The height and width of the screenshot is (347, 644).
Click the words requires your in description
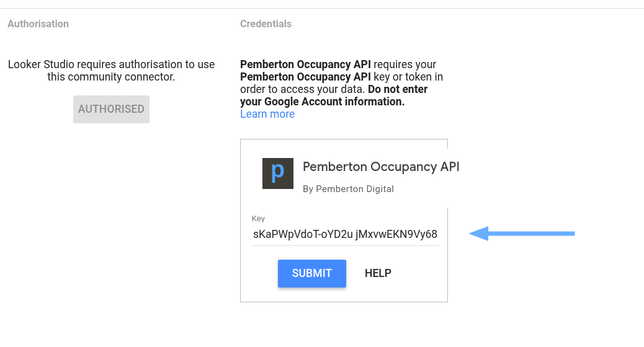click(x=405, y=64)
